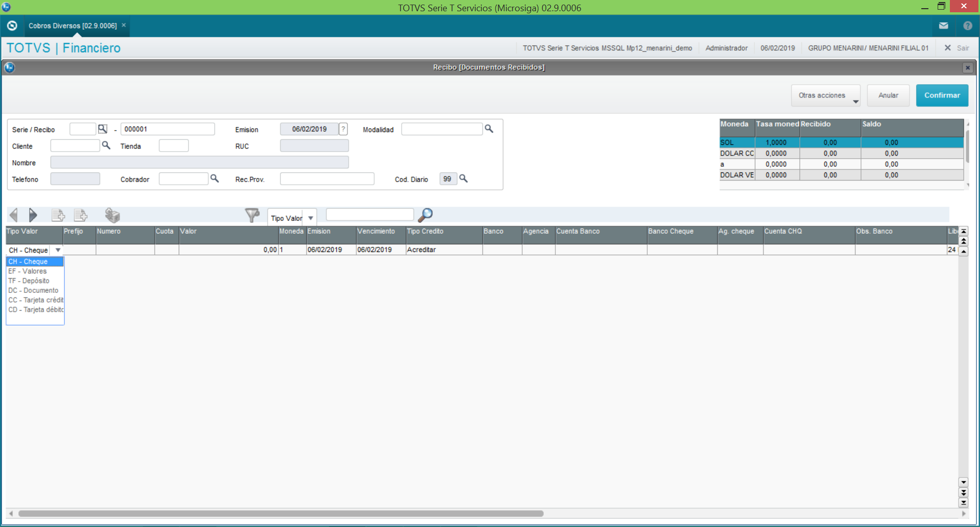Search Modalidad with magnifier icon
Viewport: 980px width, 527px height.
489,129
